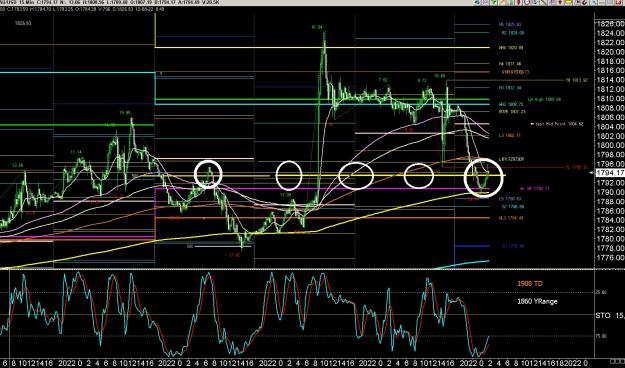This screenshot has height=368, width=625.
Task: Click the 'Year Mid Point 1804.62' label
Action: (x=557, y=124)
